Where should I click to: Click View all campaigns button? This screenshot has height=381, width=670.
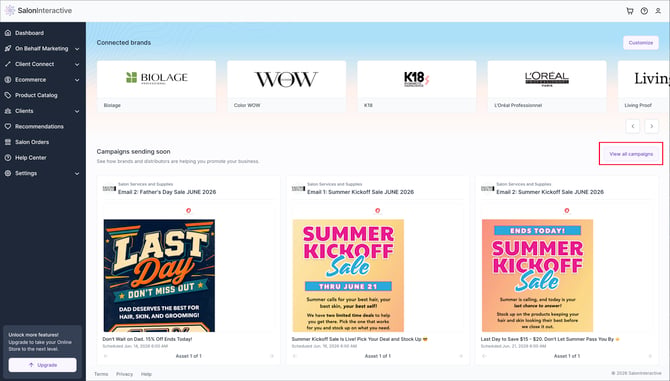pyautogui.click(x=631, y=154)
